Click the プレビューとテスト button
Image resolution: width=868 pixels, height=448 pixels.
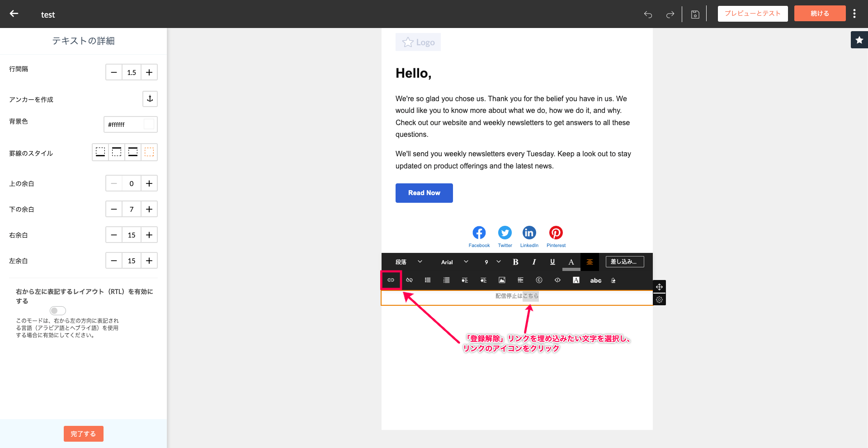click(752, 14)
